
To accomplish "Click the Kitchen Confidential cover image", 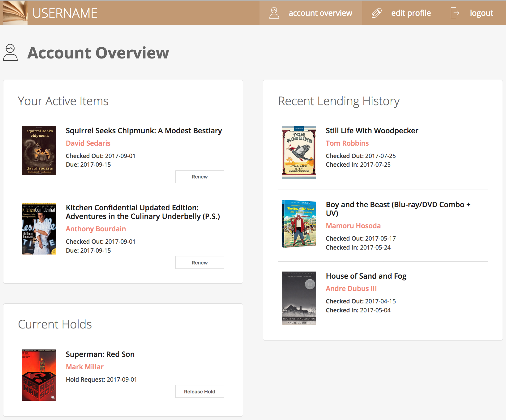I will pyautogui.click(x=39, y=229).
